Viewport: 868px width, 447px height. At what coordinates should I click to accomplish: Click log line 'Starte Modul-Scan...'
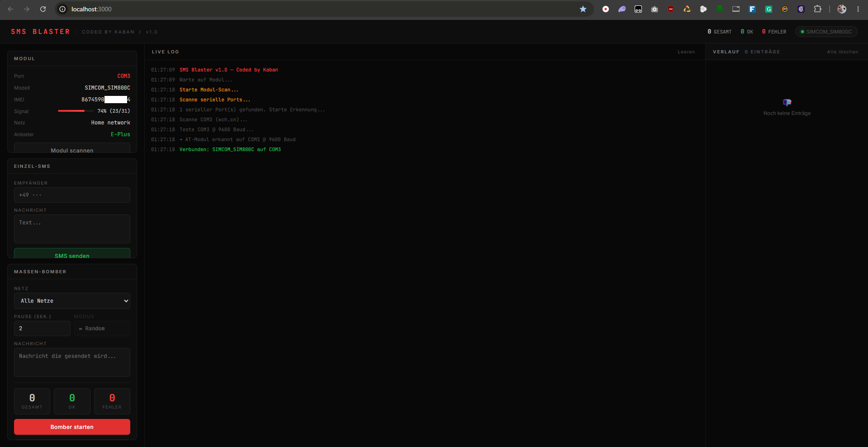coord(209,90)
